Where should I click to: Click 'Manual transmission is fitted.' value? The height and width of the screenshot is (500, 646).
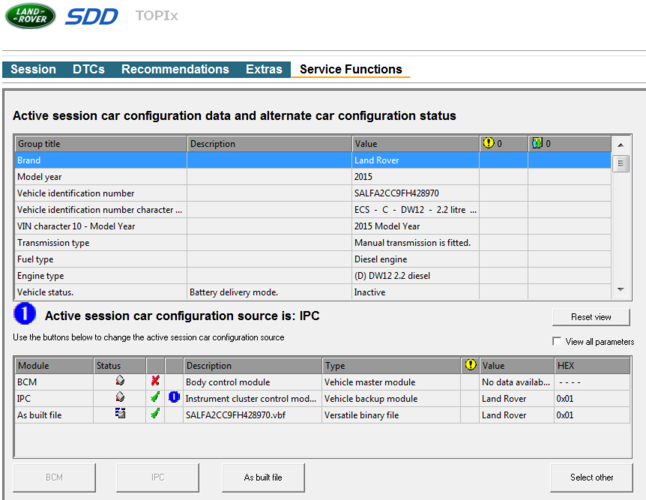412,243
